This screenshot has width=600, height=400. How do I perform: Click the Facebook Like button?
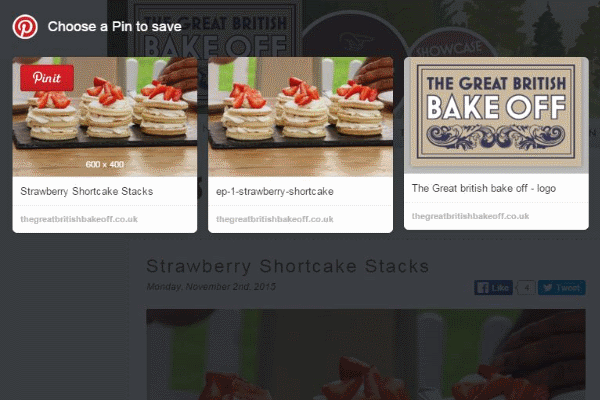[493, 288]
